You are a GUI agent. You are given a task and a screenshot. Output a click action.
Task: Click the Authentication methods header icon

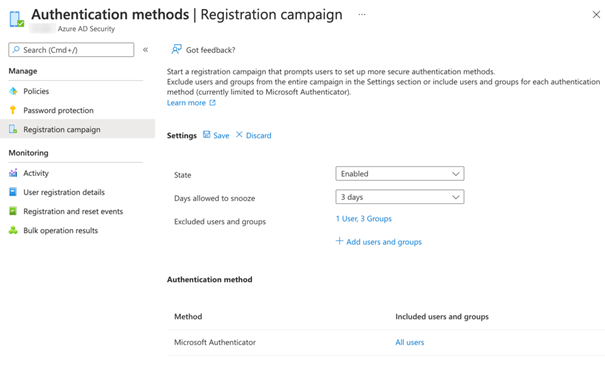[17, 19]
